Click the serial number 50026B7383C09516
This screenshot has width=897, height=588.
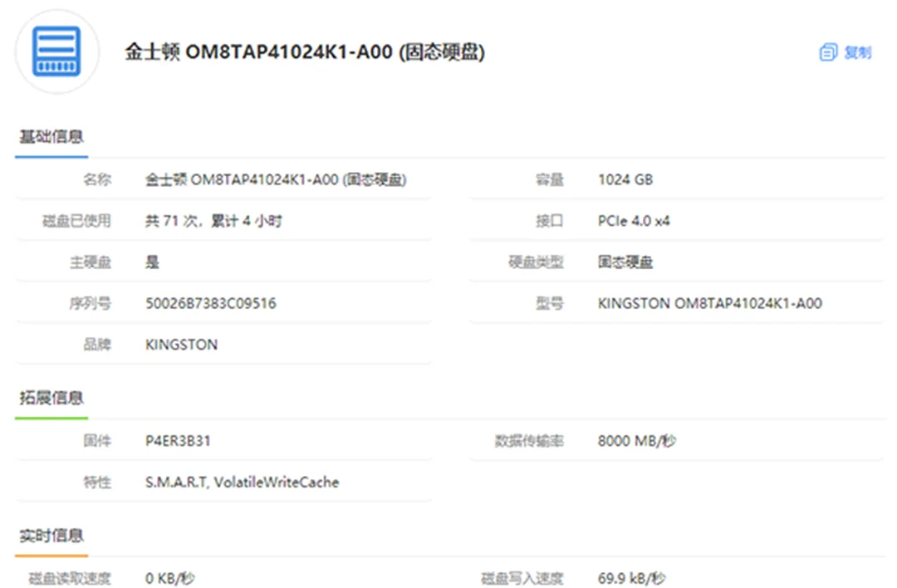click(x=211, y=303)
